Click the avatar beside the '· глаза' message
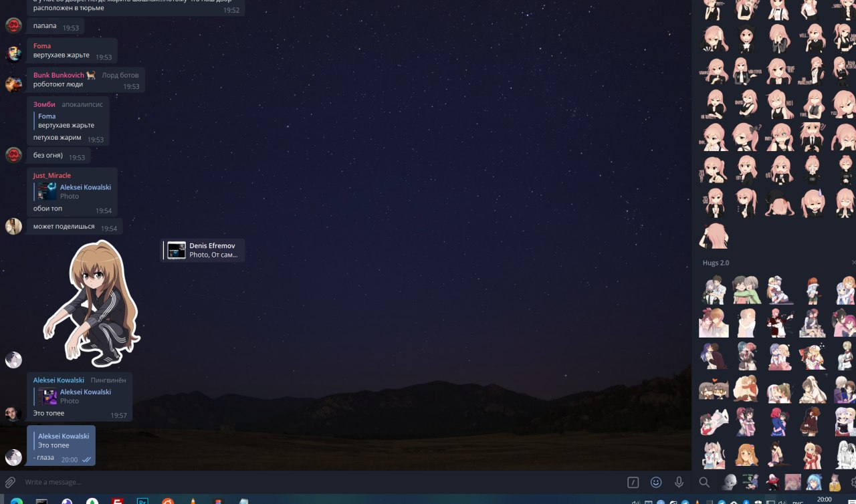 (x=13, y=457)
